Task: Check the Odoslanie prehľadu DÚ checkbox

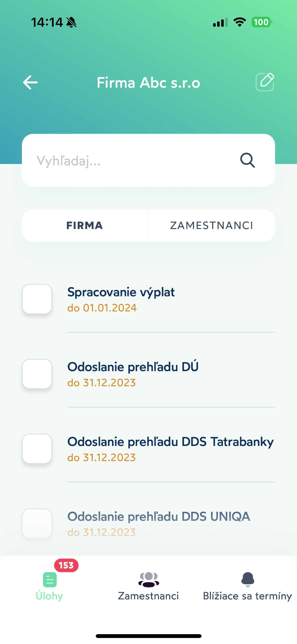Action: (37, 374)
